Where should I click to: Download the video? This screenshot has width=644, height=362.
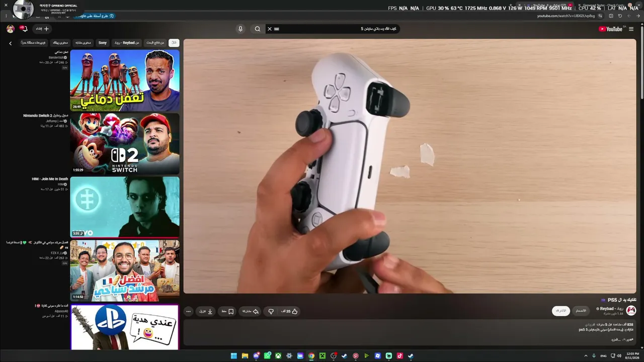pos(206,311)
